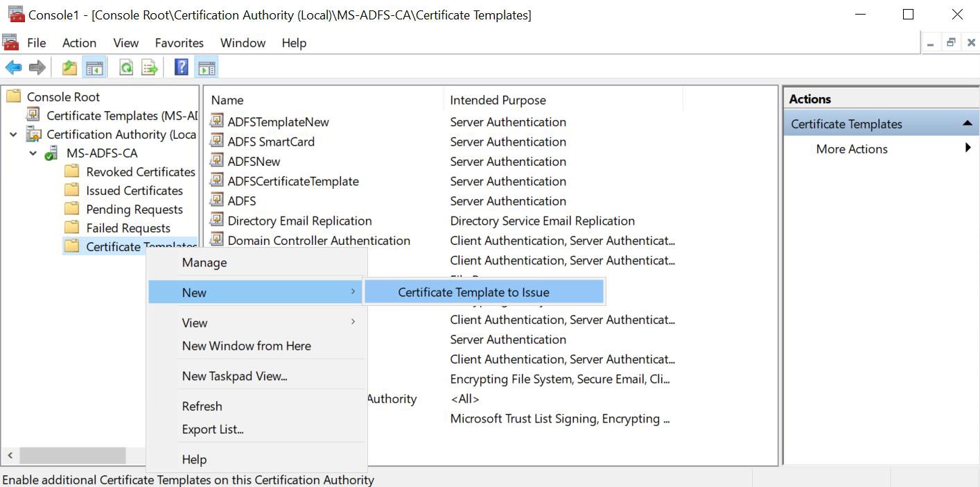Open the Action menu
This screenshot has width=980, height=487.
(79, 43)
